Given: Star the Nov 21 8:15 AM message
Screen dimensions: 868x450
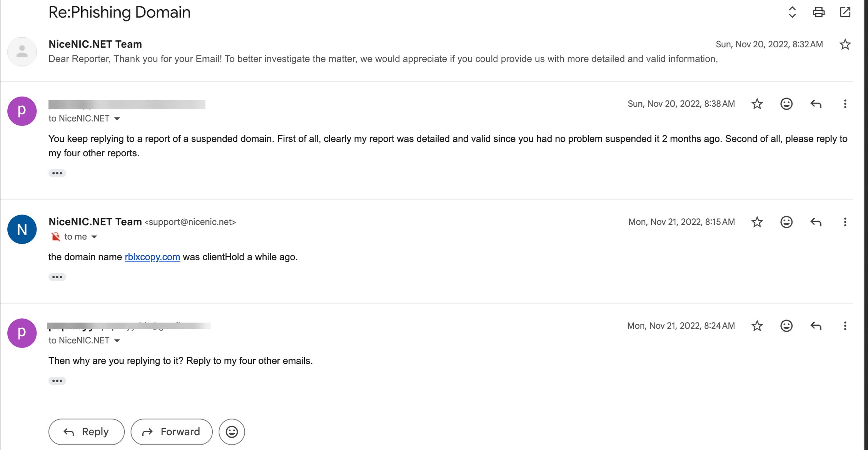Looking at the screenshot, I should coord(757,222).
